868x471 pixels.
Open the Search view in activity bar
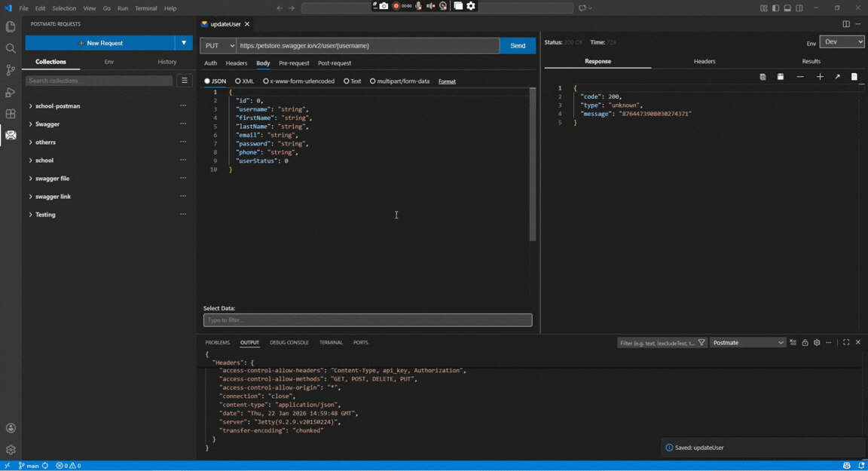point(11,49)
